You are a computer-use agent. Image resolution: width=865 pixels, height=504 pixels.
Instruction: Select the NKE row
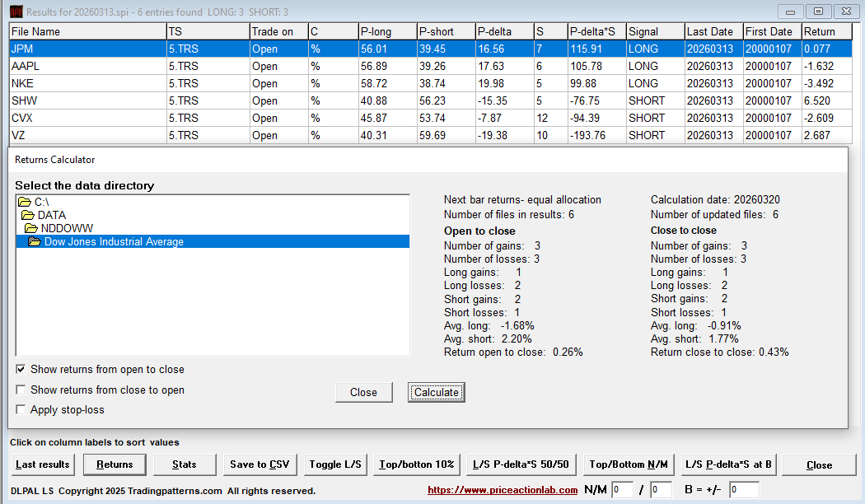[x=431, y=84]
